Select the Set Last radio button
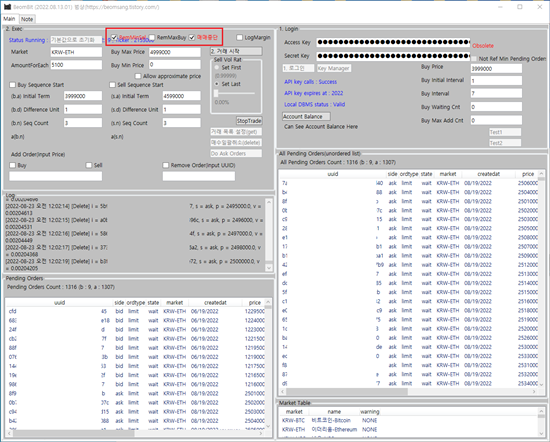This screenshot has width=550, height=442. [x=217, y=84]
